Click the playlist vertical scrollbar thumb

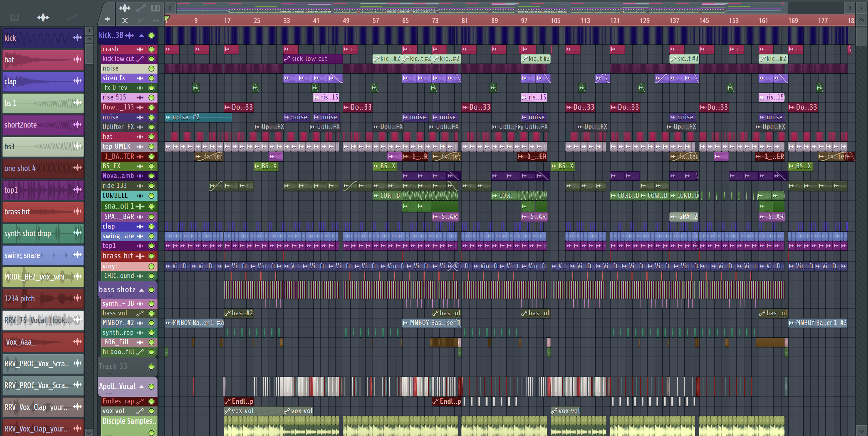(861, 36)
